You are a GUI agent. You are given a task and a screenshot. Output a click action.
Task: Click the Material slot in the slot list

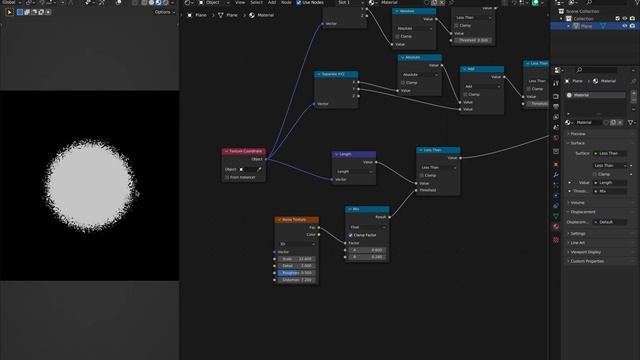tap(596, 95)
